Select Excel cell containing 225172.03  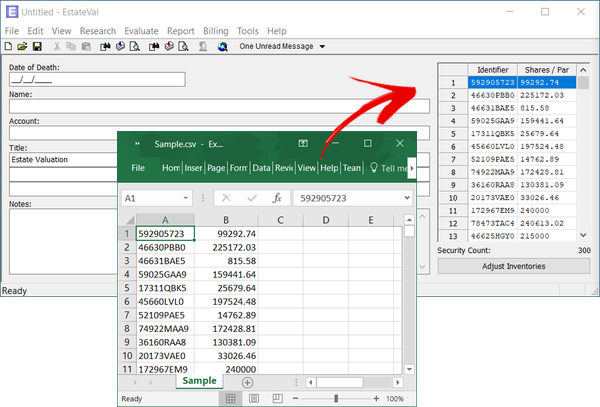pos(226,247)
